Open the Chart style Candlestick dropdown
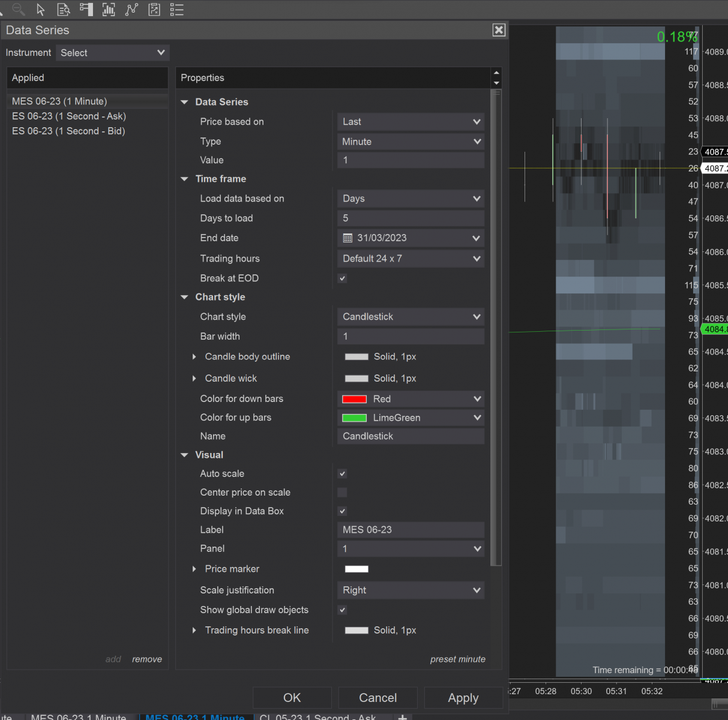 coord(411,317)
